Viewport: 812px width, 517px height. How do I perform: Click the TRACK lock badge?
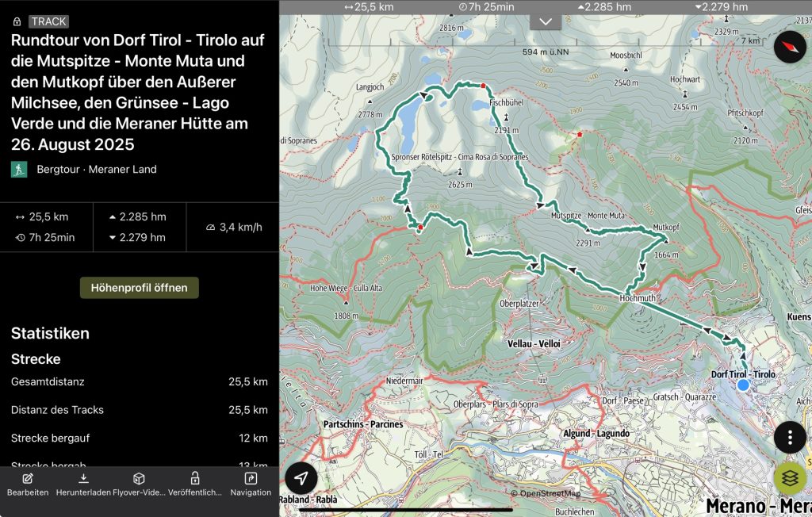(x=41, y=21)
